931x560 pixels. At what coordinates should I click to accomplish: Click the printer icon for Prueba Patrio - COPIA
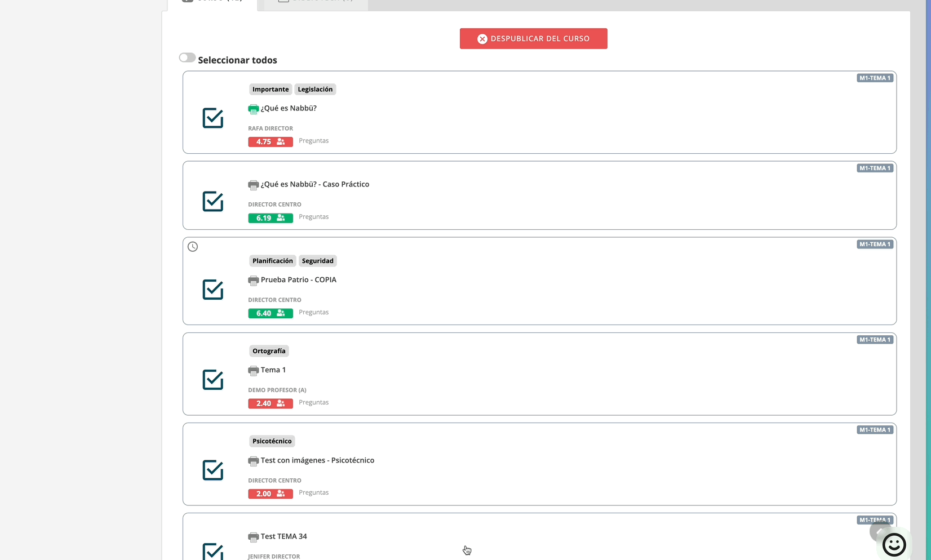[253, 280]
